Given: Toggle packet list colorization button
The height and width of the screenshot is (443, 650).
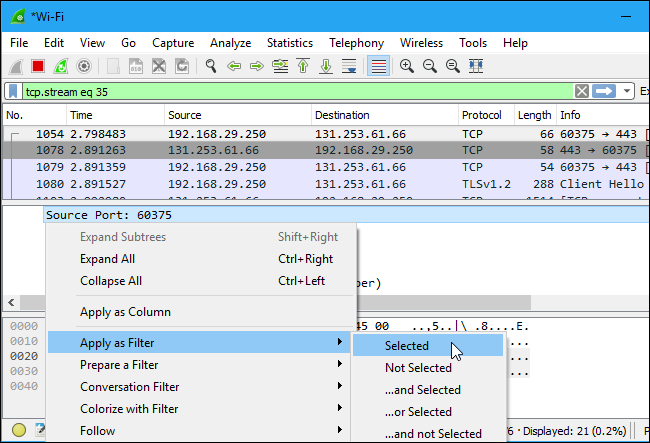Looking at the screenshot, I should [x=378, y=66].
